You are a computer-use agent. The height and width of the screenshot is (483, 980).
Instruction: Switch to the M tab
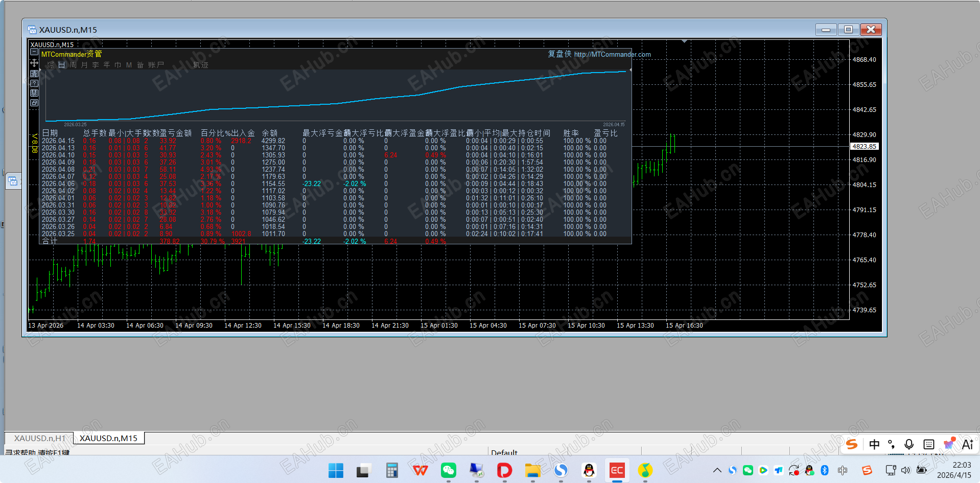(129, 65)
